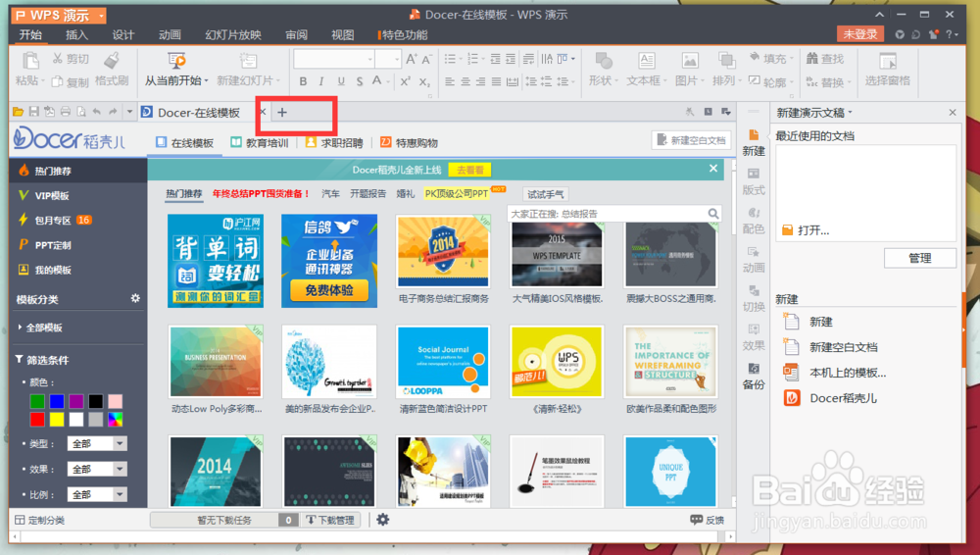The height and width of the screenshot is (555, 980).
Task: Toggle Underline formatting button
Action: (341, 81)
